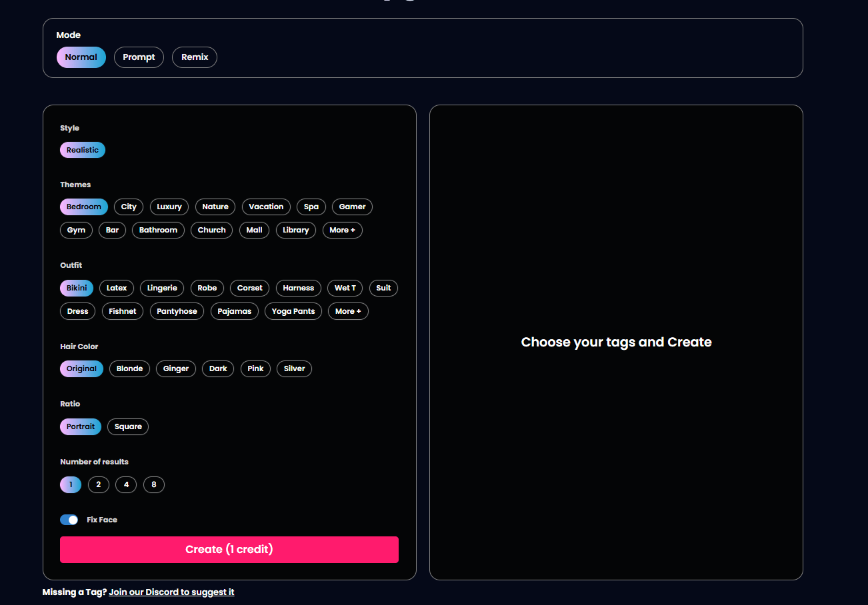
Task: Toggle the Fix Face switch
Action: point(69,520)
